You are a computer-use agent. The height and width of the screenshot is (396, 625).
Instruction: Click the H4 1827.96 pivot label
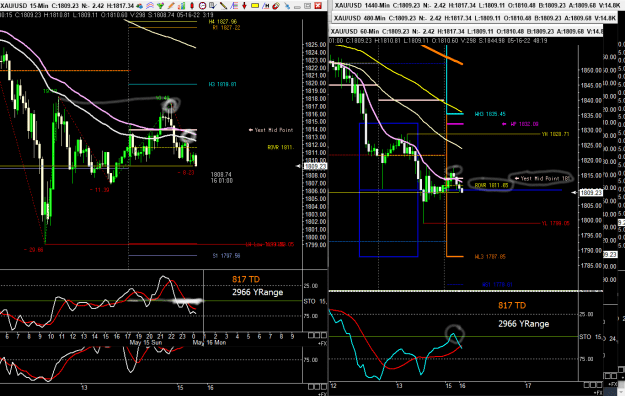pyautogui.click(x=222, y=22)
